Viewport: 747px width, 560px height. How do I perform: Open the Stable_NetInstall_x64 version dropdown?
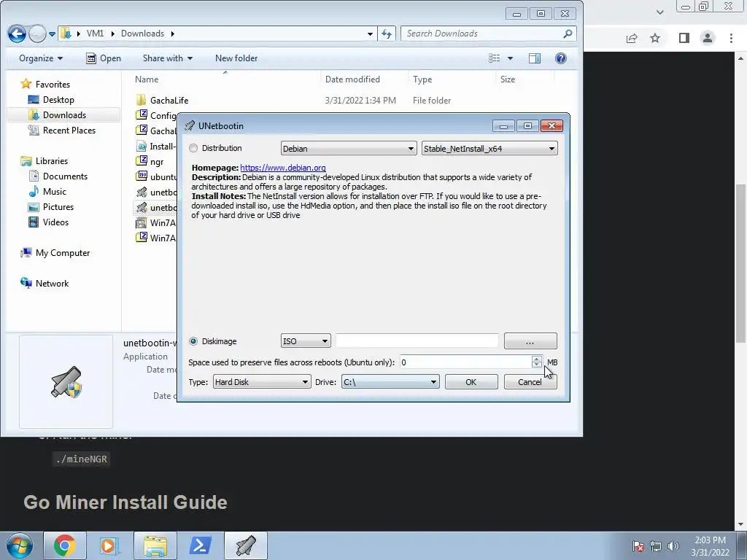489,149
